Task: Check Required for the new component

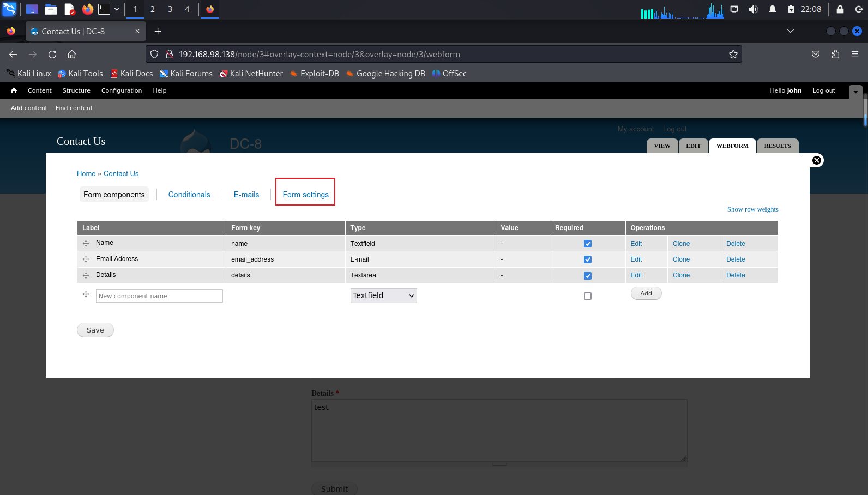Action: coord(588,296)
